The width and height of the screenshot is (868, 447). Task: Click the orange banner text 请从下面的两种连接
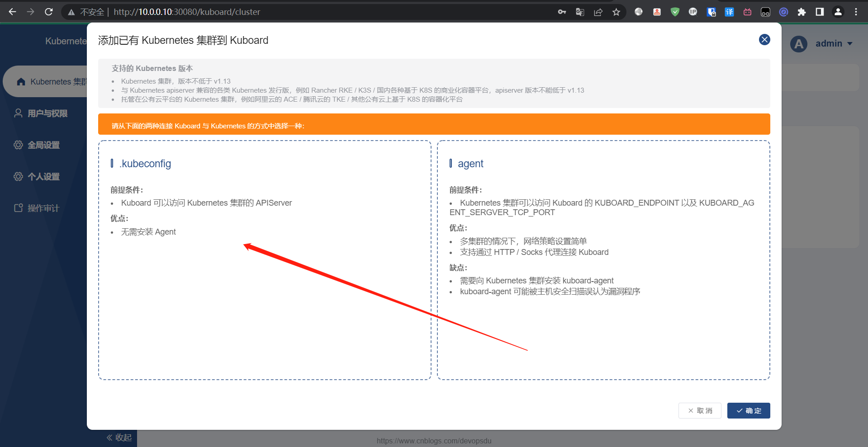(x=208, y=126)
